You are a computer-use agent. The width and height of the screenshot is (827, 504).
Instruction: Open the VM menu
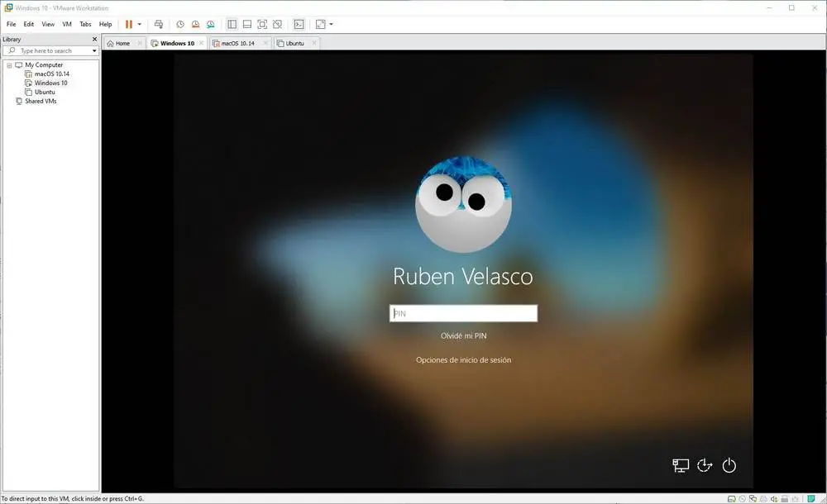(x=67, y=24)
